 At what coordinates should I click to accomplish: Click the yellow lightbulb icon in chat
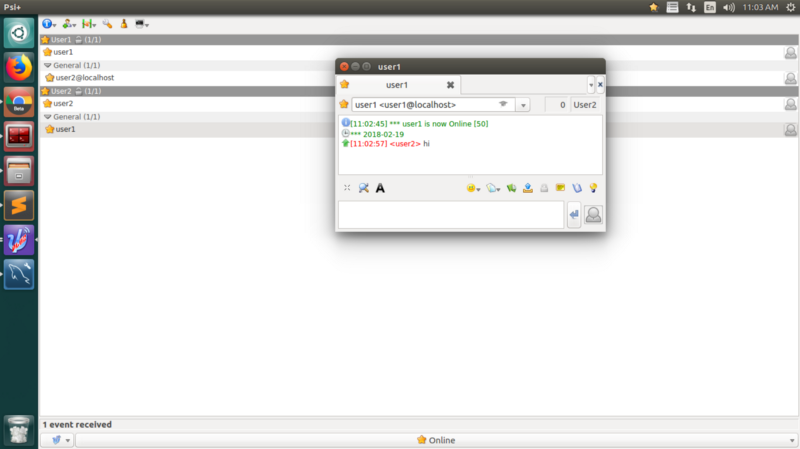point(593,188)
